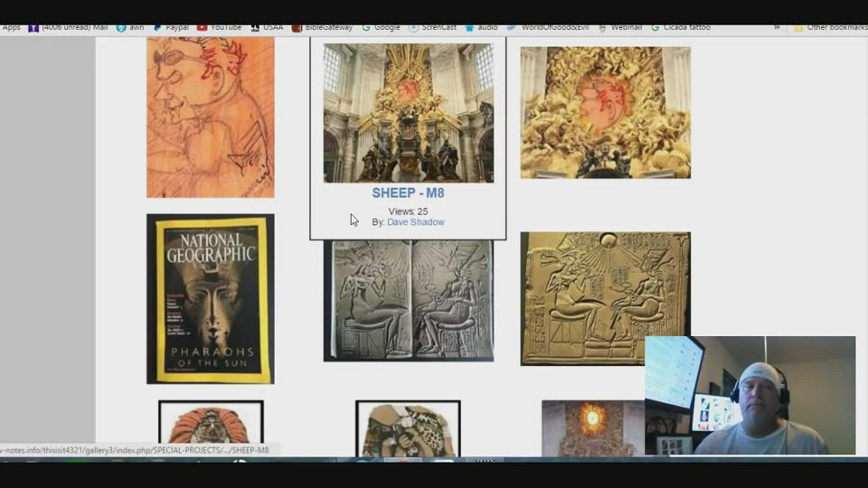Select the gray Egyptian relief thumbnail
This screenshot has width=868, height=488.
(x=408, y=300)
